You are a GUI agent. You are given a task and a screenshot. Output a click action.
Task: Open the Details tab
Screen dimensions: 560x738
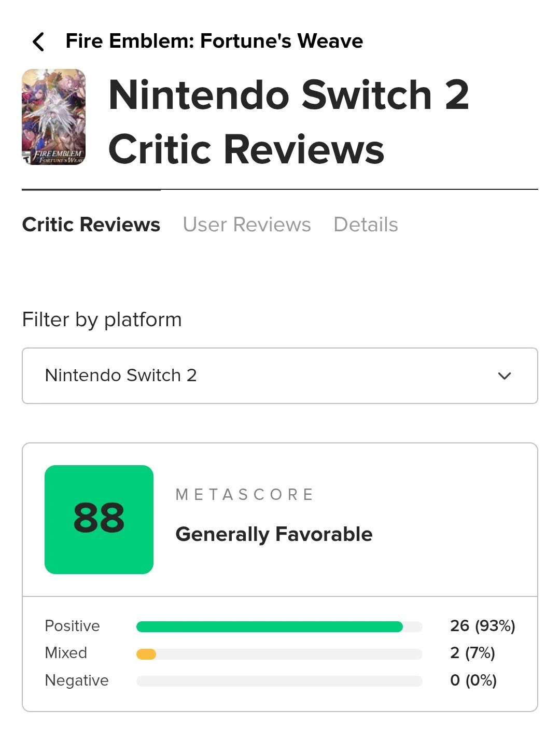tap(366, 225)
